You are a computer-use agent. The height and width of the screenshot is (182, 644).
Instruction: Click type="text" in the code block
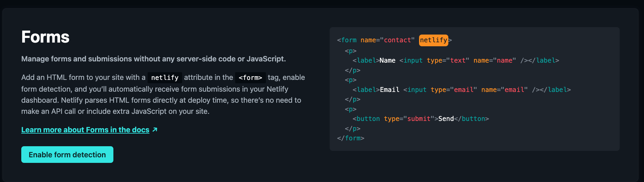pyautogui.click(x=448, y=60)
